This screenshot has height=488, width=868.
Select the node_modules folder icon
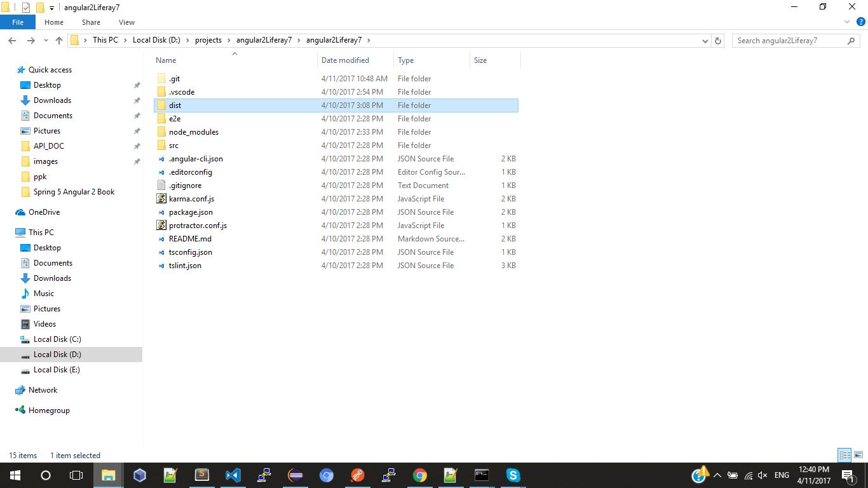(x=161, y=132)
